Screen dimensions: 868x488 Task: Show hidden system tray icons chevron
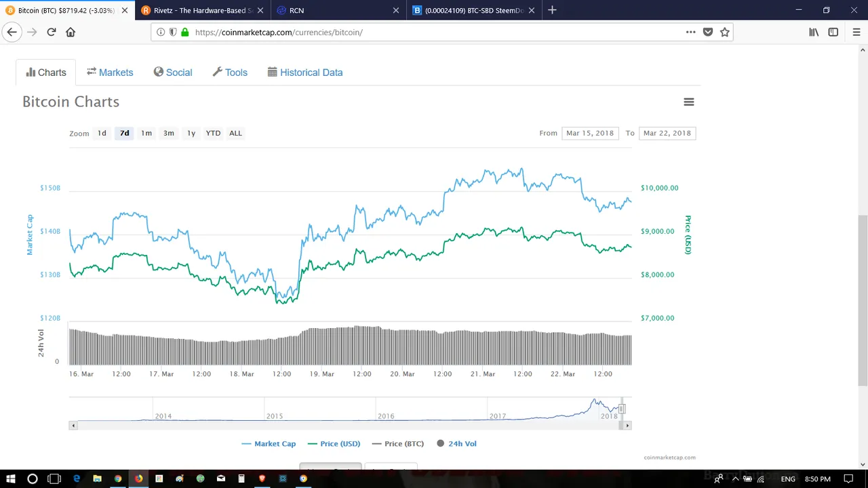[735, 479]
